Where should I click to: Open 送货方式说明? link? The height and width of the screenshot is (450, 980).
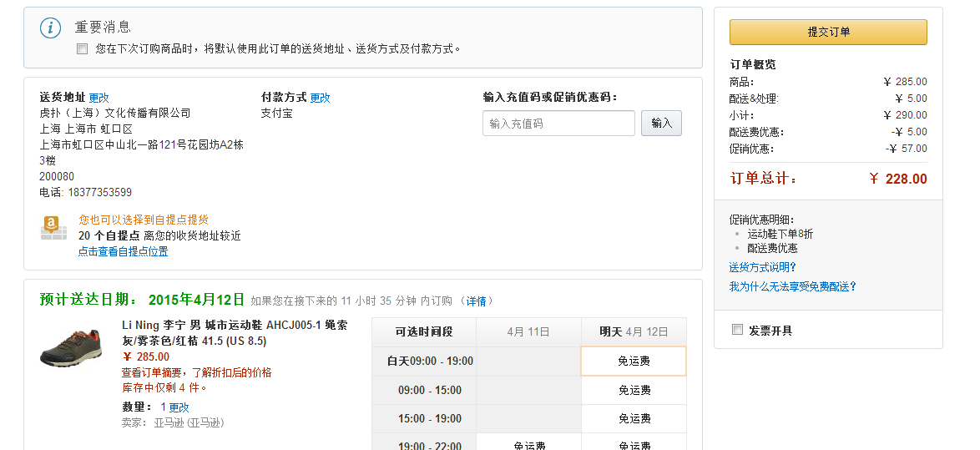pos(762,267)
